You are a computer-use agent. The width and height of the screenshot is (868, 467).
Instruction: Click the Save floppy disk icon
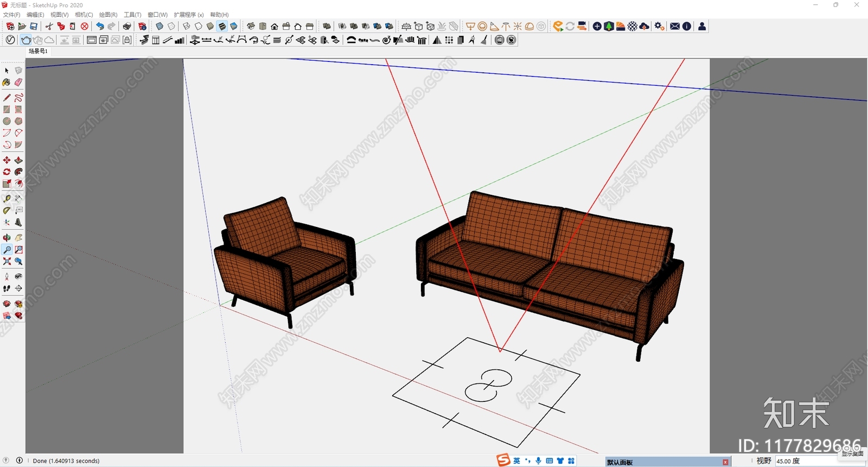(34, 26)
